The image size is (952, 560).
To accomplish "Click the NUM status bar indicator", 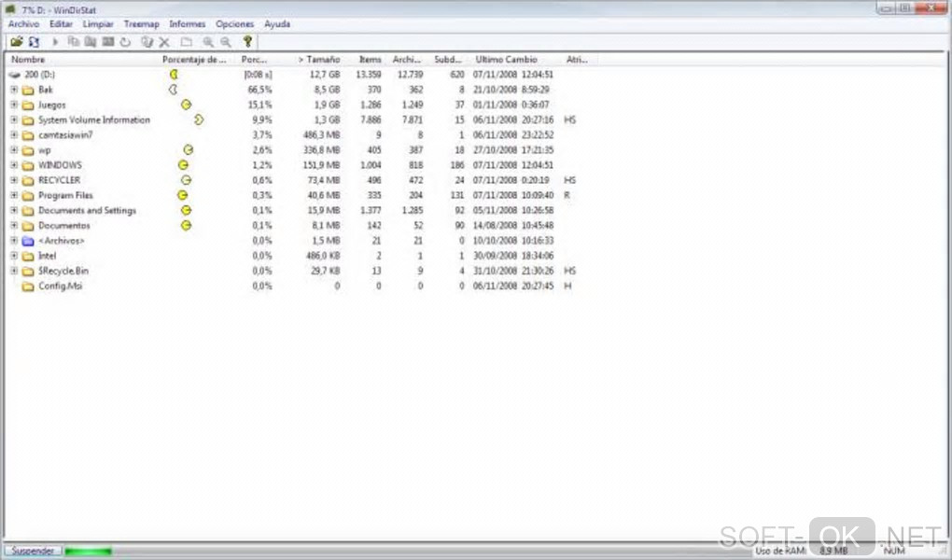I will (894, 551).
